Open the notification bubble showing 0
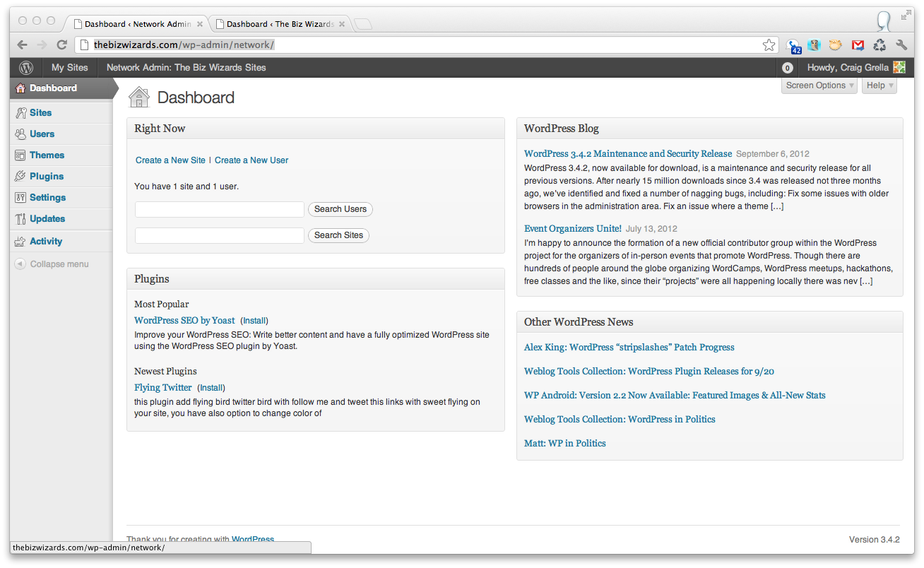Image resolution: width=924 pixels, height=568 pixels. 787,68
